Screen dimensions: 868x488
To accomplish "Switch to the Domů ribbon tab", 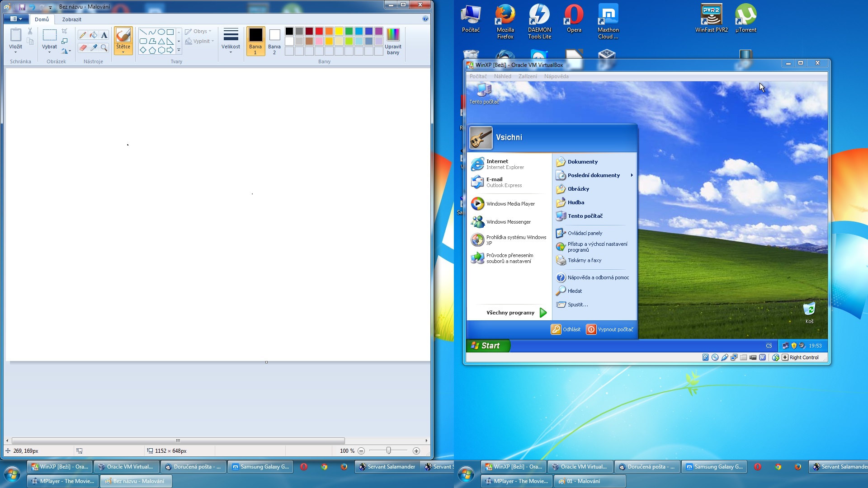I will 42,19.
